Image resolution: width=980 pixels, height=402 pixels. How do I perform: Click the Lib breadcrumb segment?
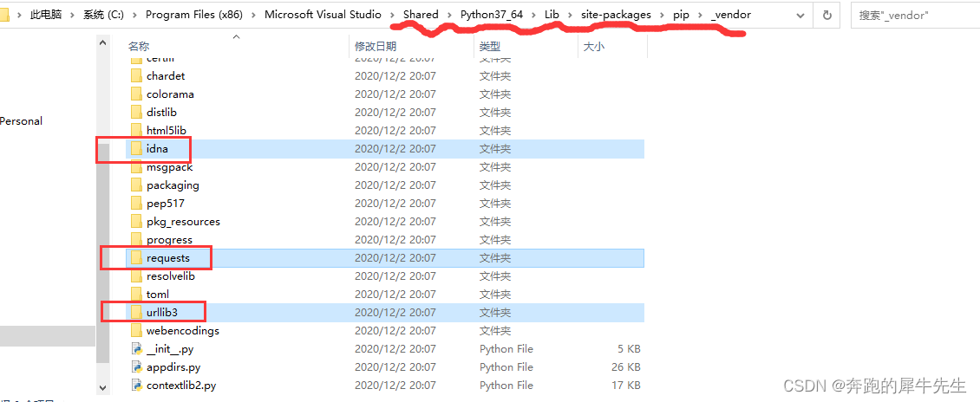552,15
